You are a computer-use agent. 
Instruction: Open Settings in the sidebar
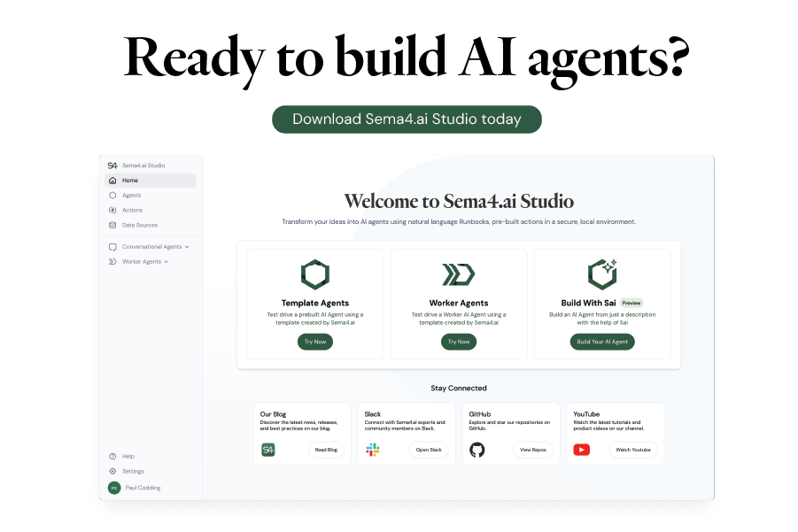click(151, 471)
